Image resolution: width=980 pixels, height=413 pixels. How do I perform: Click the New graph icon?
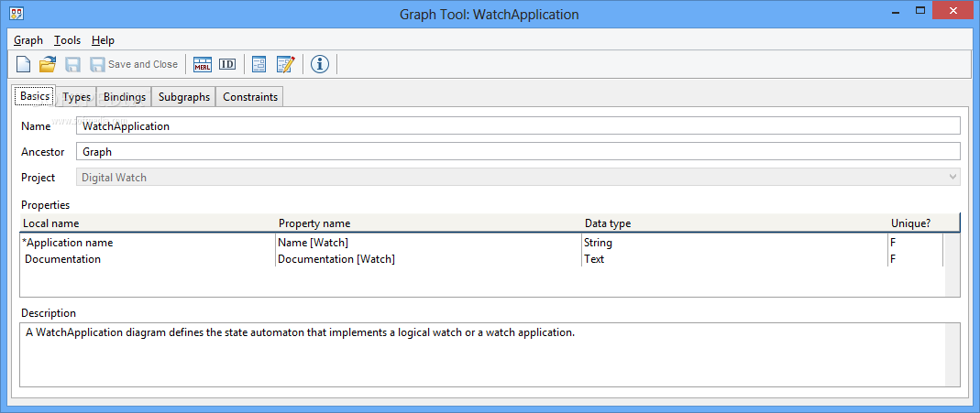[x=23, y=64]
